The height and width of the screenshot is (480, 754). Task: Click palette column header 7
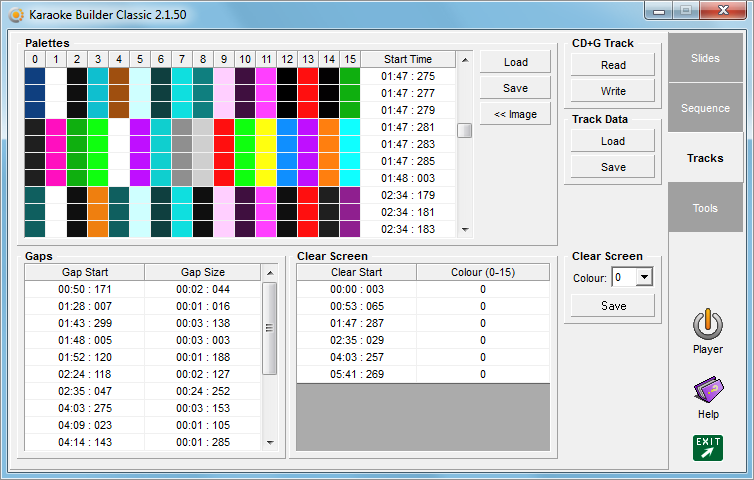click(x=182, y=59)
